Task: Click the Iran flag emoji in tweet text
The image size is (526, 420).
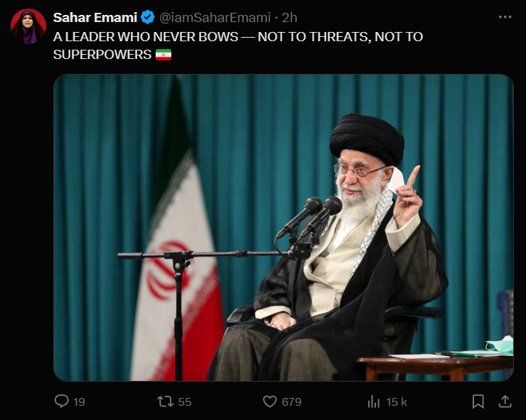Action: tap(163, 55)
